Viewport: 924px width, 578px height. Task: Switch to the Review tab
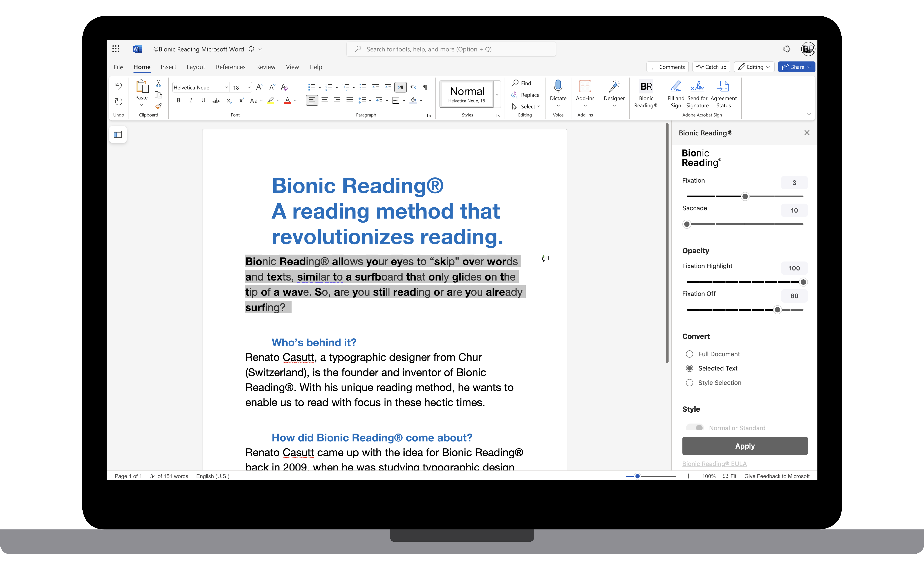tap(265, 67)
